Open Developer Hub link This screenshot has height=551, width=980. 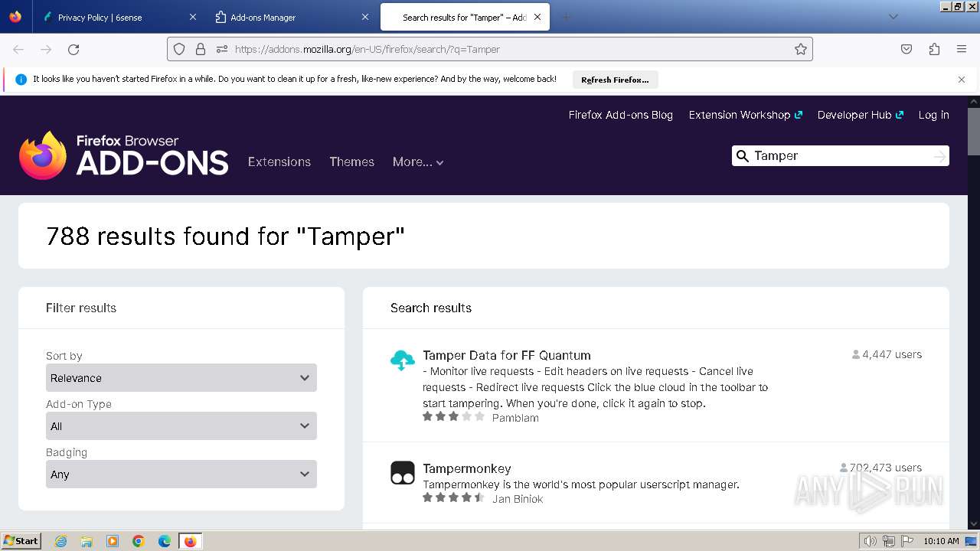861,115
